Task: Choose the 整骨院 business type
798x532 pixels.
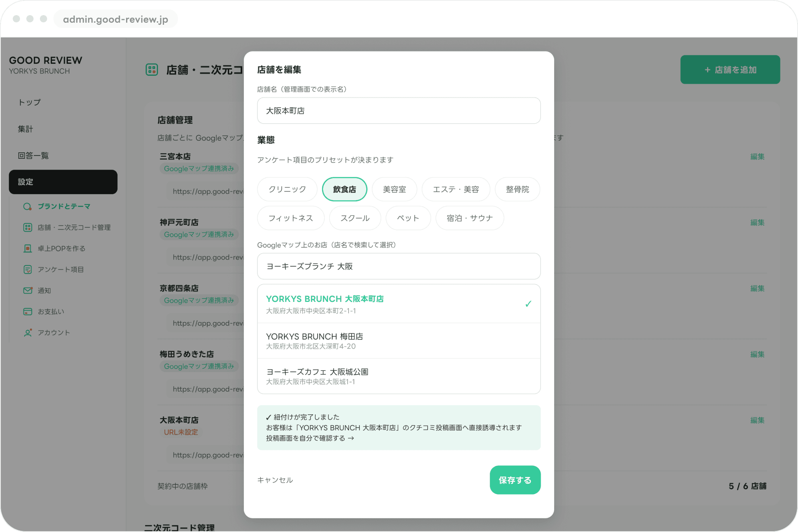Action: coord(518,189)
